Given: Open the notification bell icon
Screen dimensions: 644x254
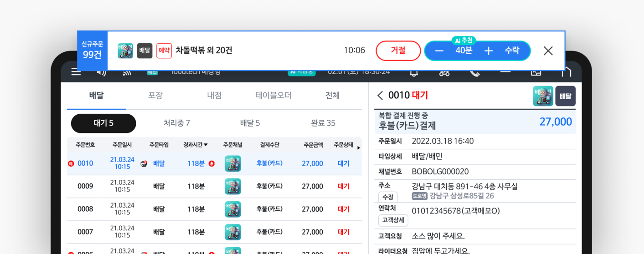Looking at the screenshot, I should (x=414, y=73).
